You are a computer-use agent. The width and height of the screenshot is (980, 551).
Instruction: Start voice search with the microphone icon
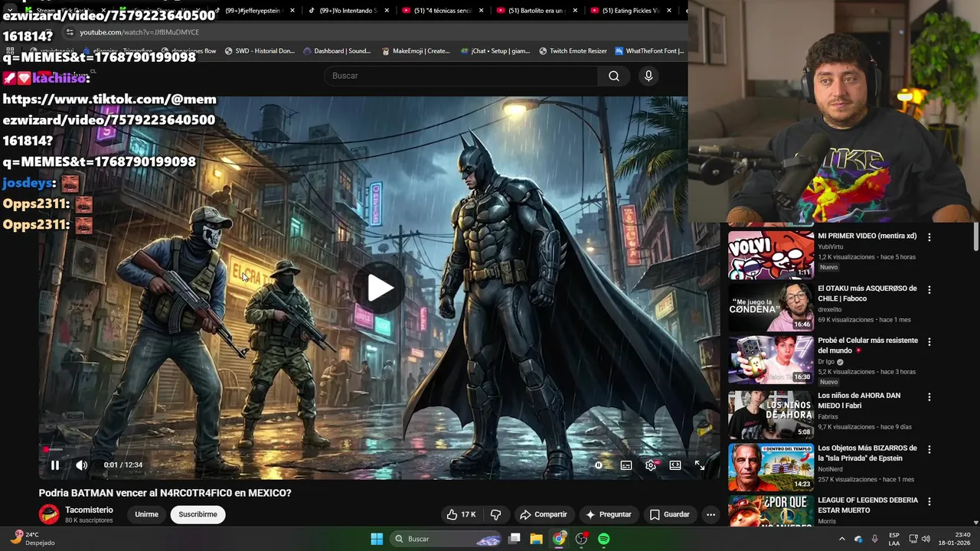tap(648, 76)
